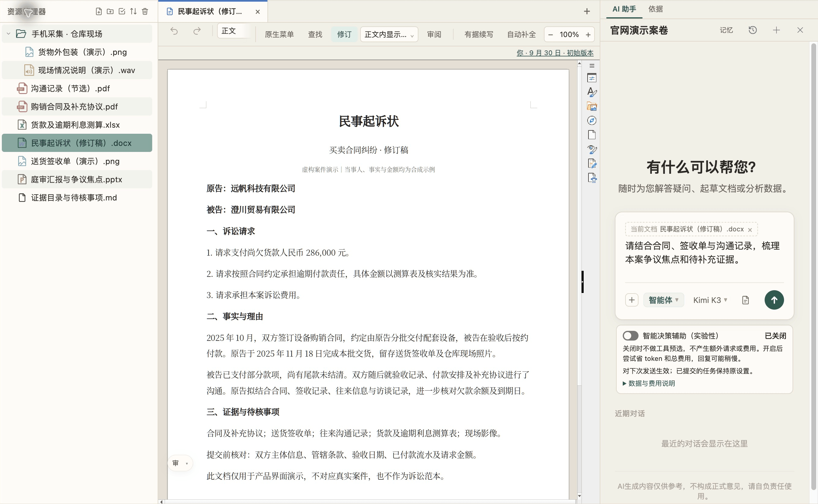
Task: Collapse the 手机采集 · 仓库现场 folder
Action: pyautogui.click(x=9, y=34)
